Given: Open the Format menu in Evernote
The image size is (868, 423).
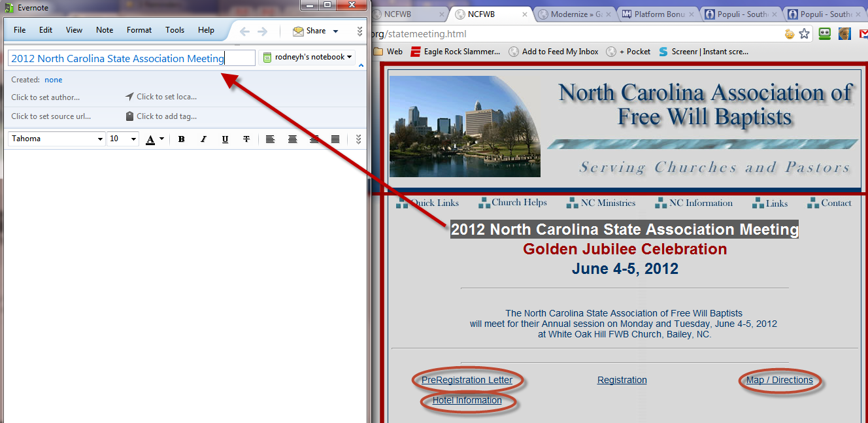Looking at the screenshot, I should tap(139, 30).
